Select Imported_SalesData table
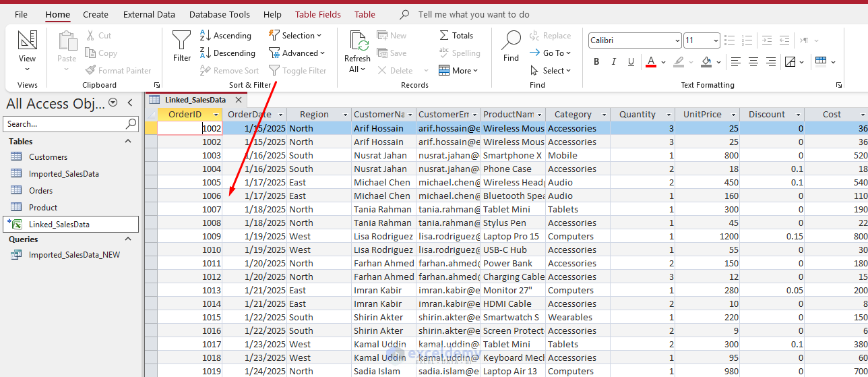 tap(64, 173)
